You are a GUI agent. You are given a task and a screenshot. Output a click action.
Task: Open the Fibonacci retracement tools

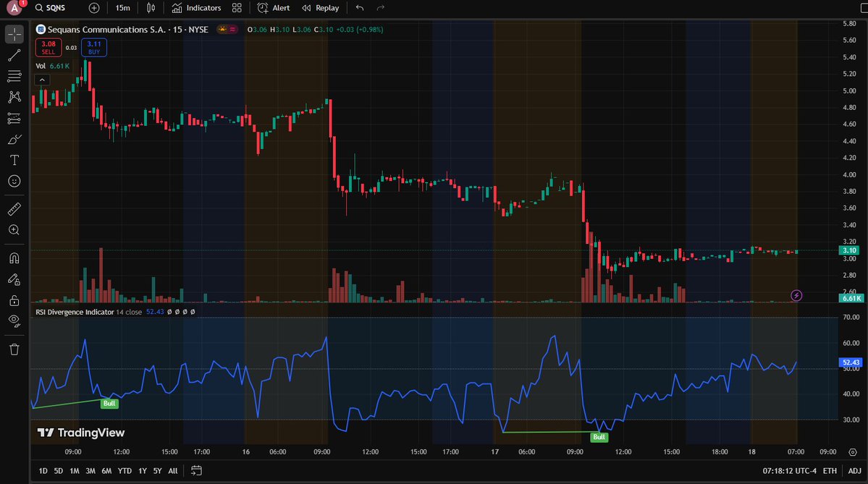pyautogui.click(x=14, y=76)
